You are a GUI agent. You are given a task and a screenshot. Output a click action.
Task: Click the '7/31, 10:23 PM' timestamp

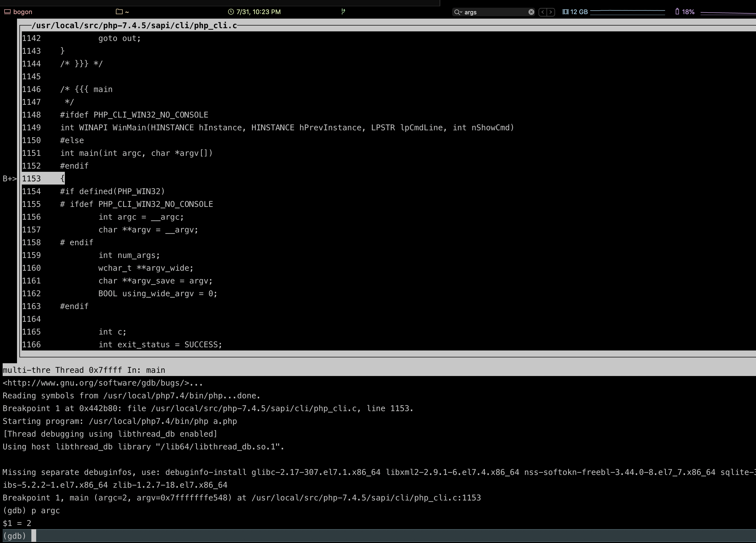tap(258, 12)
